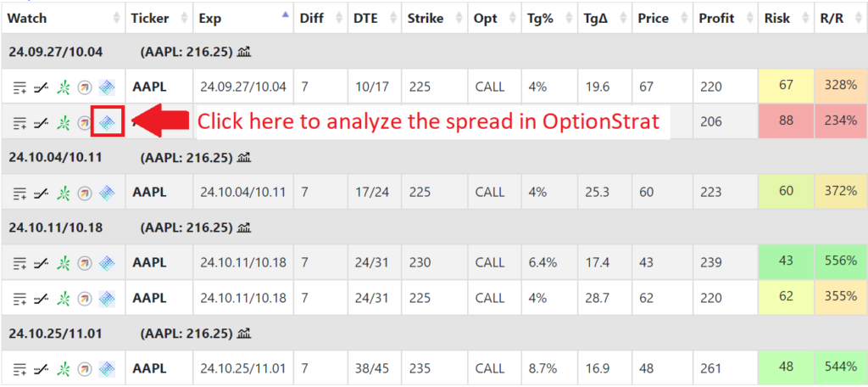Add the 24.10.04/10.11 AAPL spread to watchlist
868x387 pixels.
coord(20,193)
